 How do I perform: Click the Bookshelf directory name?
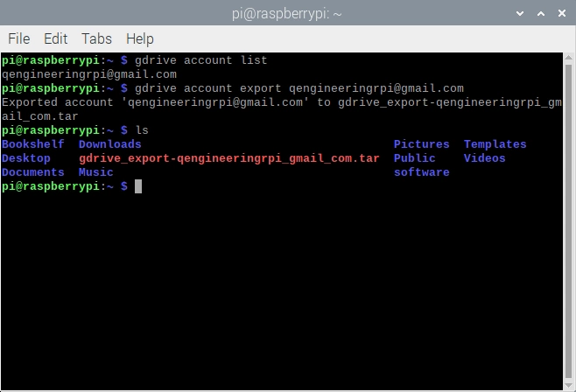point(33,144)
